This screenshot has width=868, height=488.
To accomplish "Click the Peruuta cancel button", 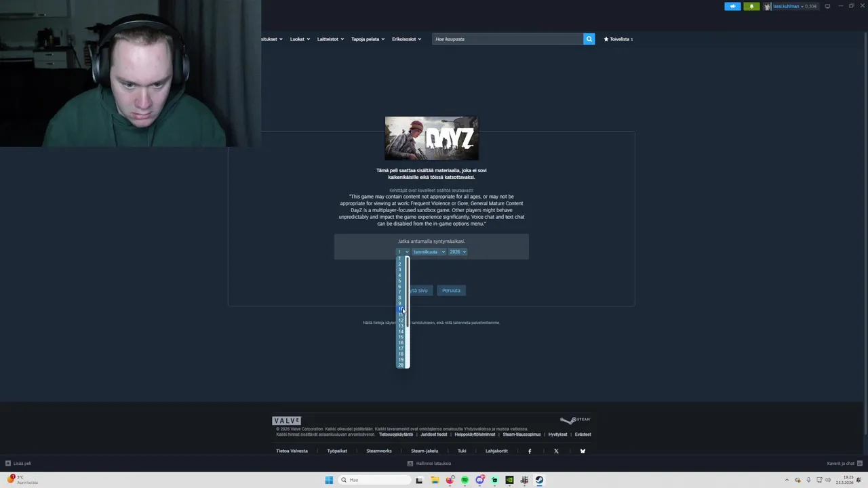I will click(451, 290).
